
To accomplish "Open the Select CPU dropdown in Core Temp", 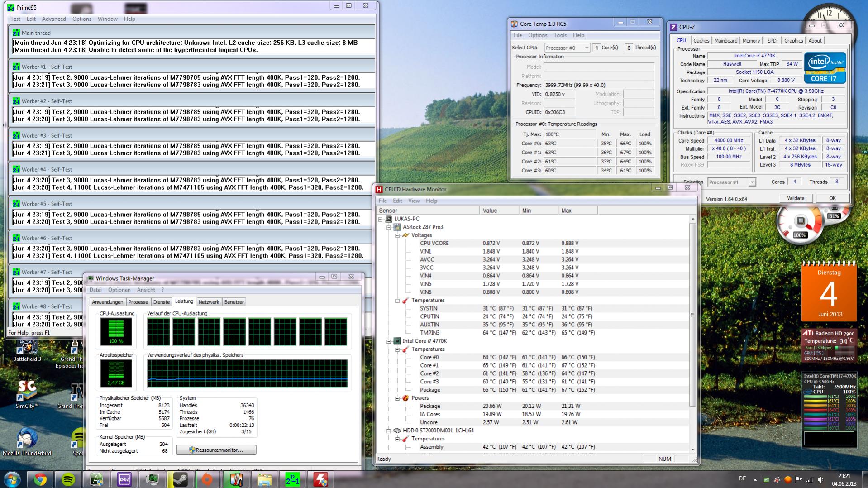I will point(567,48).
